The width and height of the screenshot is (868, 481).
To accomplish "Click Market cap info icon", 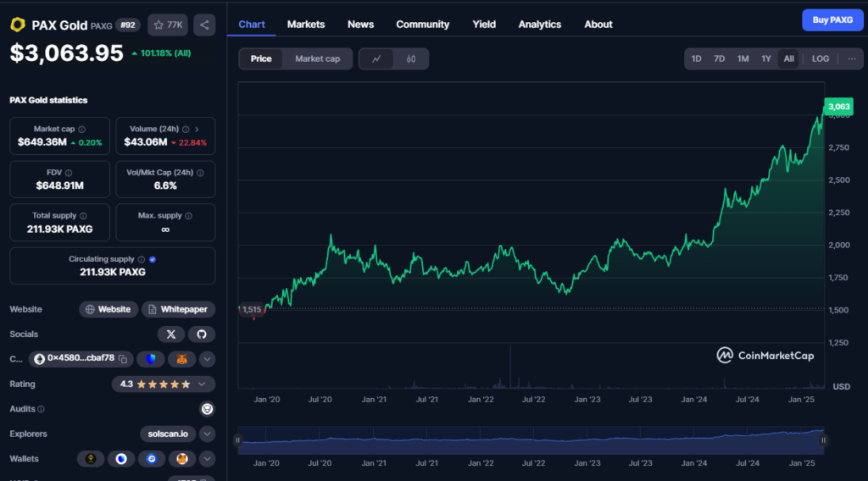I will (82, 129).
